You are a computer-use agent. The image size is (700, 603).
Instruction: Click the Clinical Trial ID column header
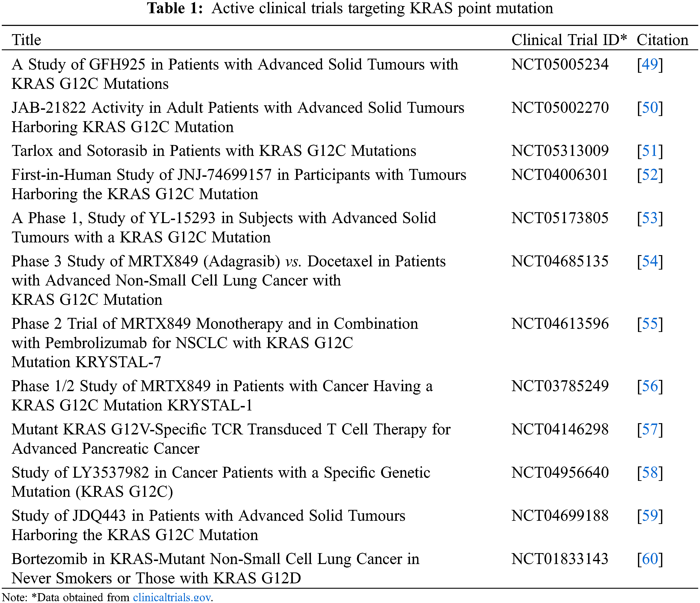[x=569, y=40]
